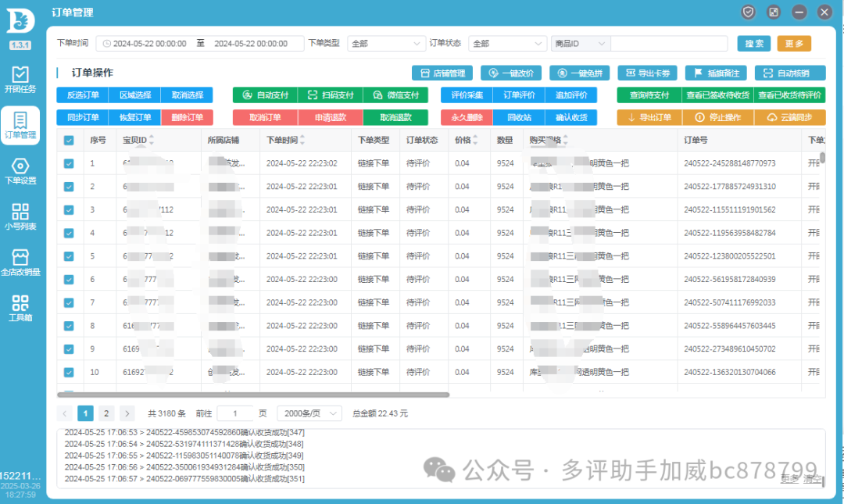Click the 前往 page number input
The height and width of the screenshot is (504, 844).
[x=234, y=413]
